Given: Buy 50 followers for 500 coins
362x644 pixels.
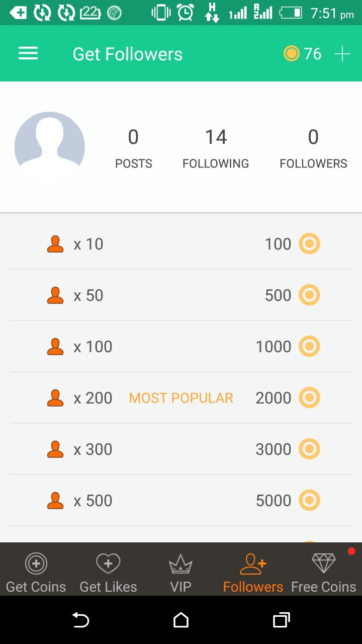Looking at the screenshot, I should point(181,295).
